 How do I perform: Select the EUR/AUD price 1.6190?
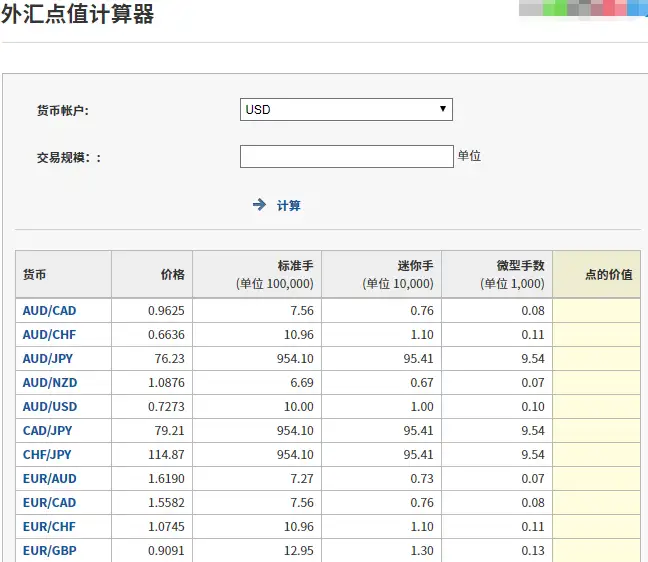click(166, 479)
